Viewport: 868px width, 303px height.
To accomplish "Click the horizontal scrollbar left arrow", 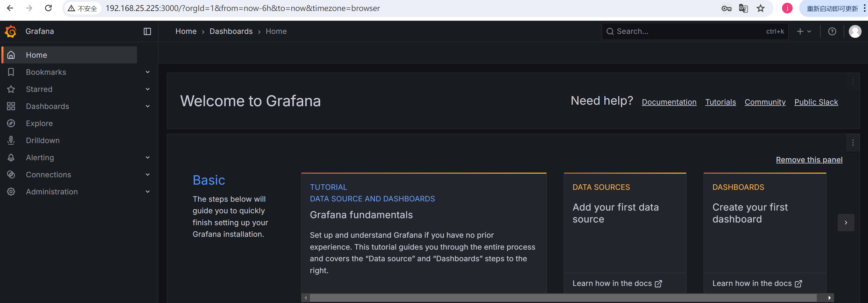I will pos(306,298).
